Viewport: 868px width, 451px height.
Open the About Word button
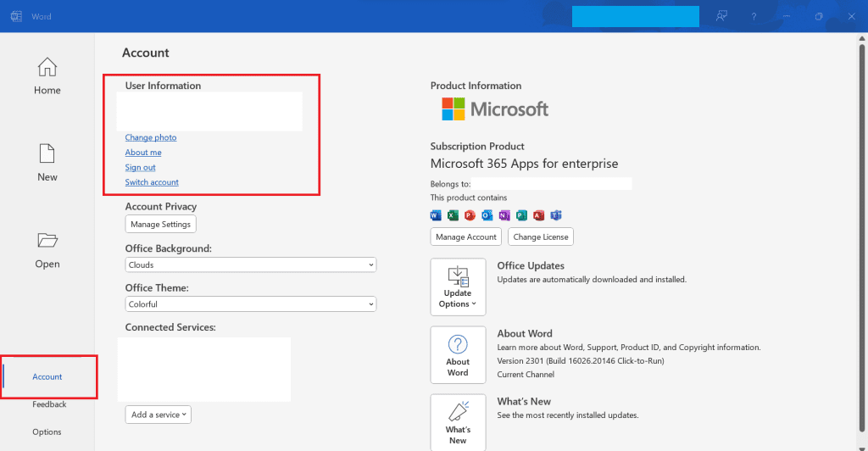(458, 354)
